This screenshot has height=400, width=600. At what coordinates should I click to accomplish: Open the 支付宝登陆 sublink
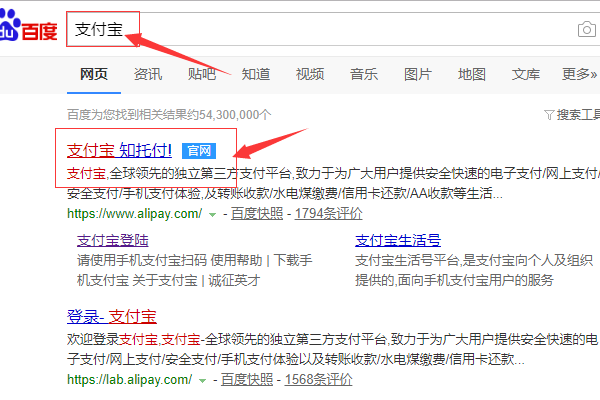coord(112,240)
